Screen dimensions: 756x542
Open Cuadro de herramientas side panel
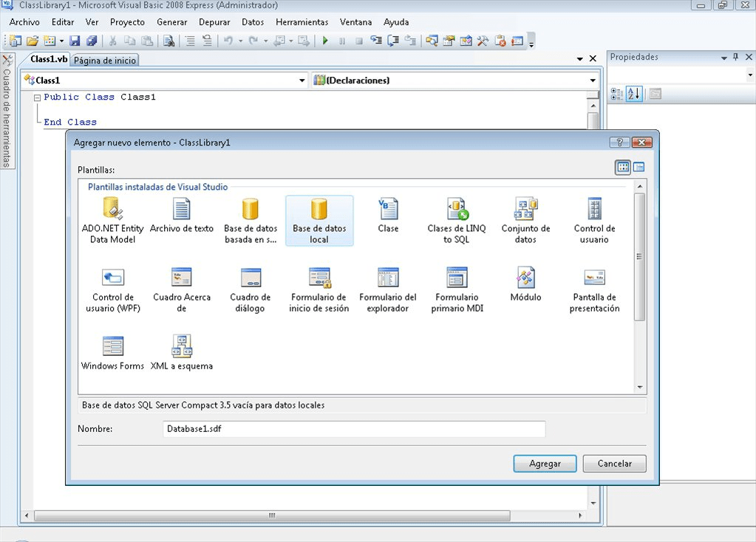tap(7, 111)
